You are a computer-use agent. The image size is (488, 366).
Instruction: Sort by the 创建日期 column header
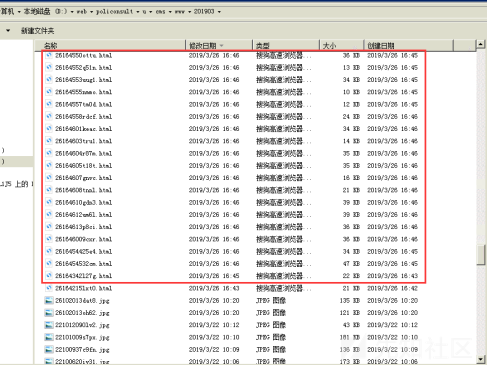409,46
